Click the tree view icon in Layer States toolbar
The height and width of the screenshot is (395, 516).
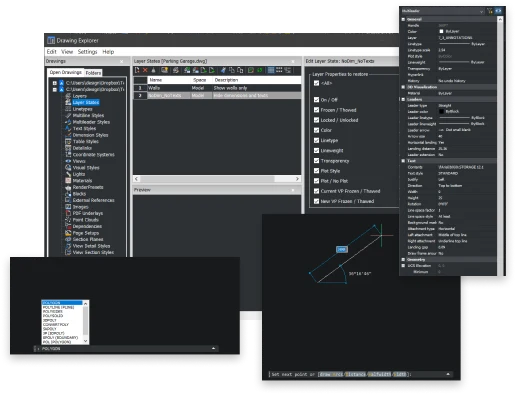[x=288, y=70]
